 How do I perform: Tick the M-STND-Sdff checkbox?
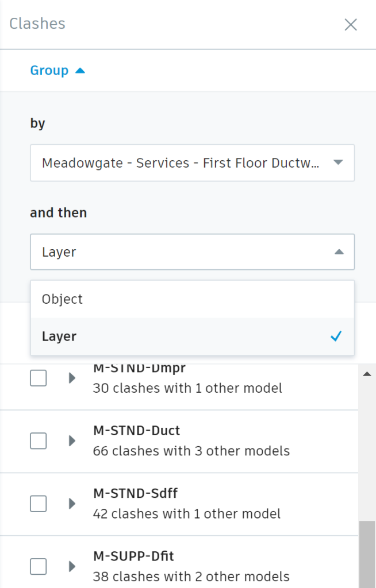(39, 504)
